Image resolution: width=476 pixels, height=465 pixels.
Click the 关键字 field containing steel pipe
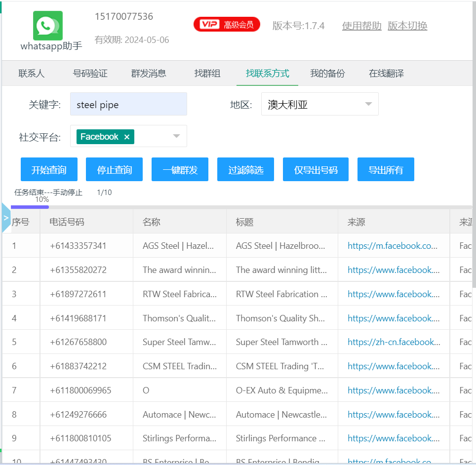pyautogui.click(x=128, y=104)
